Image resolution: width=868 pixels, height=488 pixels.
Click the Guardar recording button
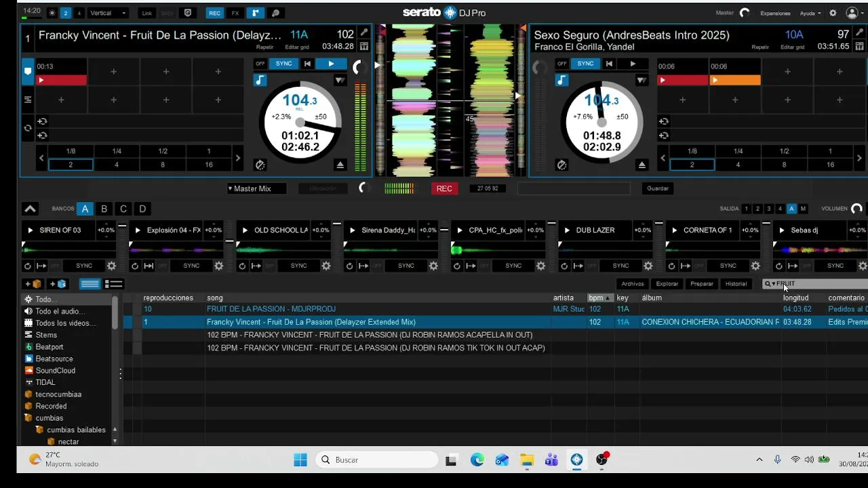point(658,188)
